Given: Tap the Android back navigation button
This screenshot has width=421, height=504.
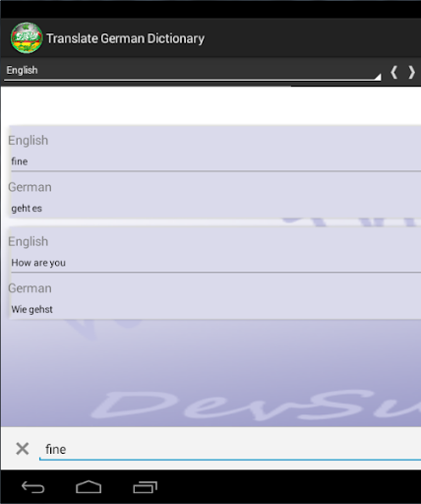Looking at the screenshot, I should coord(32,487).
